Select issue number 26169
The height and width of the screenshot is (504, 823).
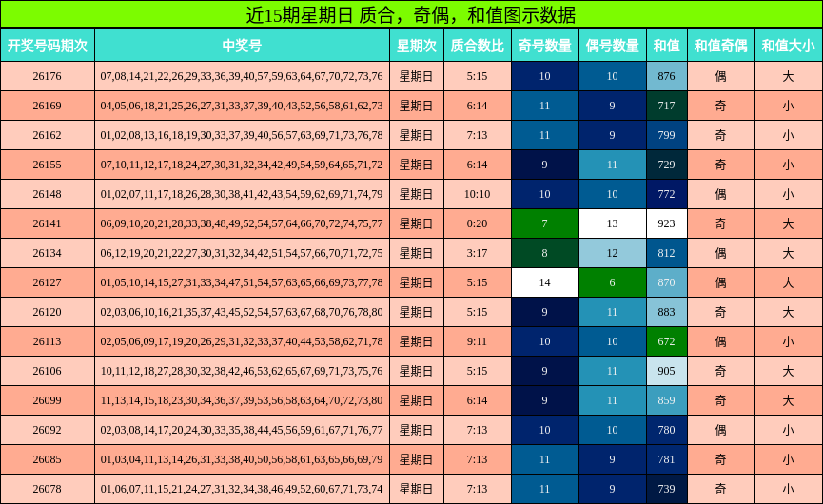[48, 106]
